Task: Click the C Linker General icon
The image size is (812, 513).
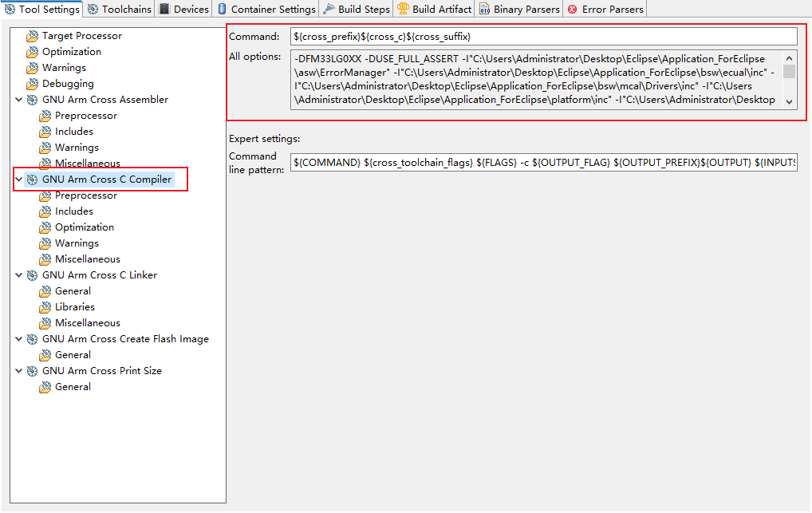Action: [x=45, y=292]
